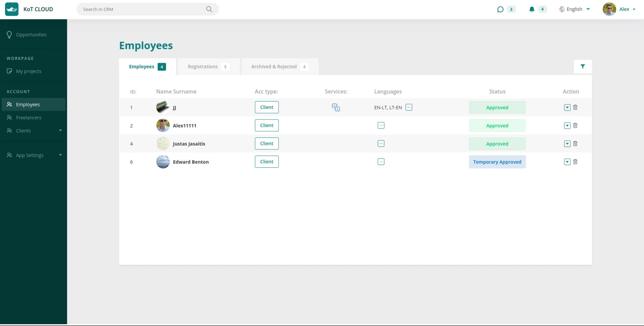
Task: Click the search magnifier icon
Action: (x=209, y=9)
